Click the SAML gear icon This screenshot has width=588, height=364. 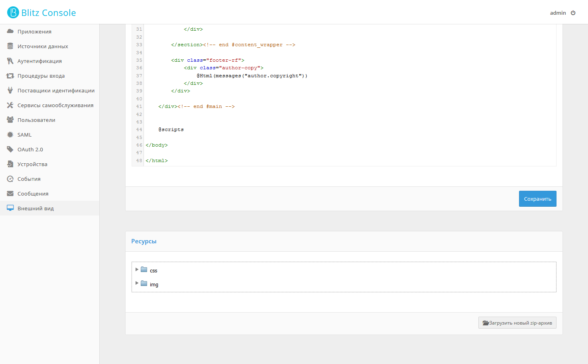pyautogui.click(x=10, y=134)
